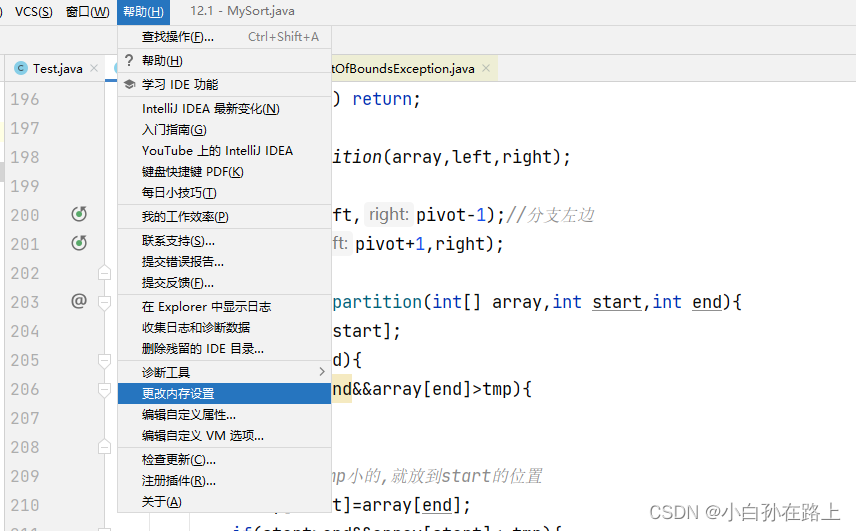This screenshot has height=531, width=856.
Task: Click the right: parameter hint
Action: tap(389, 214)
